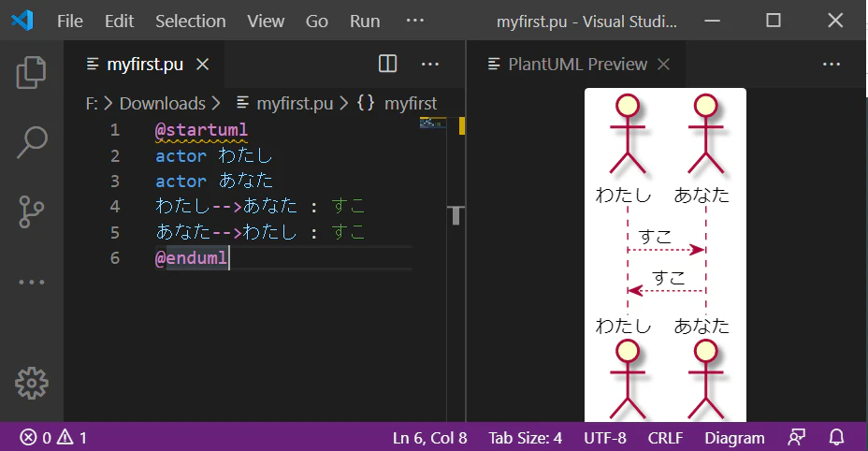
Task: Open More Actions menu for myfirst.pu editor
Action: click(x=430, y=65)
